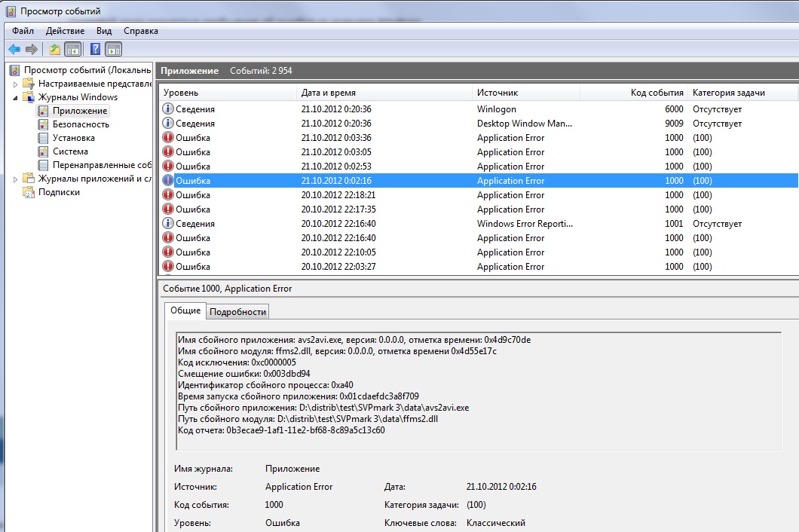
Task: Expand Настраиваемые представления tree node
Action: pos(15,84)
